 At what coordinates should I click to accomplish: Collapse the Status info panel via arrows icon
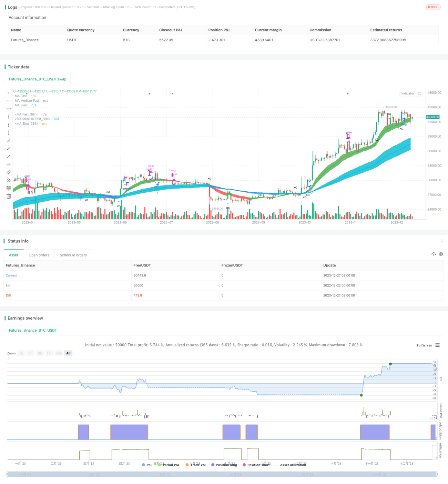click(x=442, y=241)
